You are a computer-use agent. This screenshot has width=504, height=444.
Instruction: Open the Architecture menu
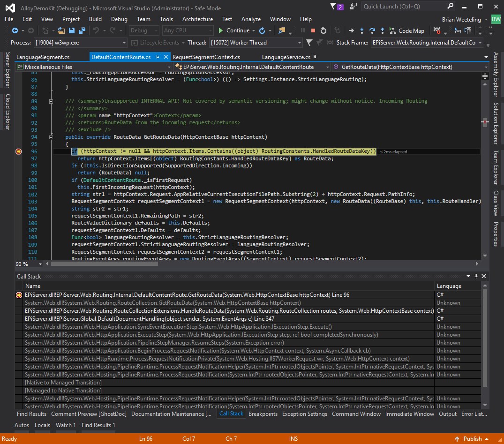click(x=198, y=19)
